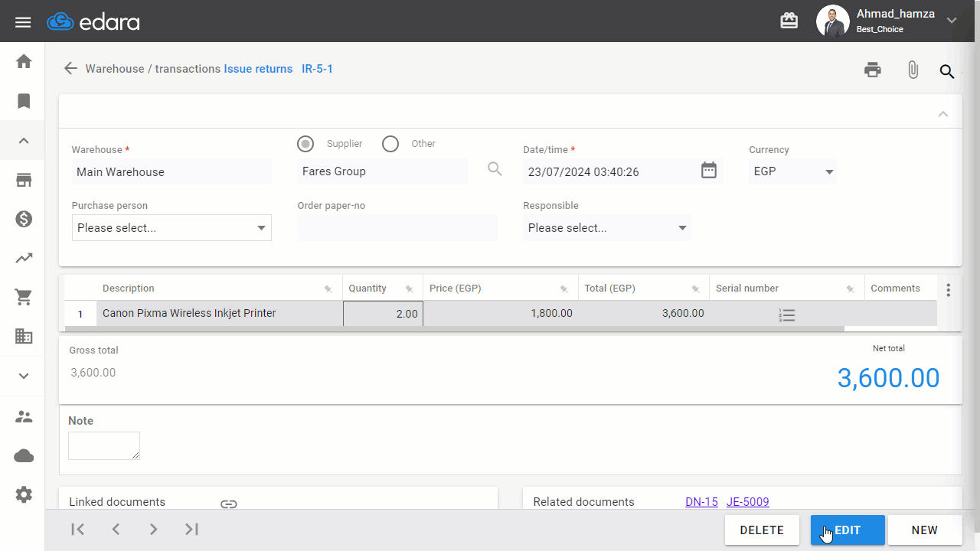
Task: Open the building sidebar icon
Action: 24,336
